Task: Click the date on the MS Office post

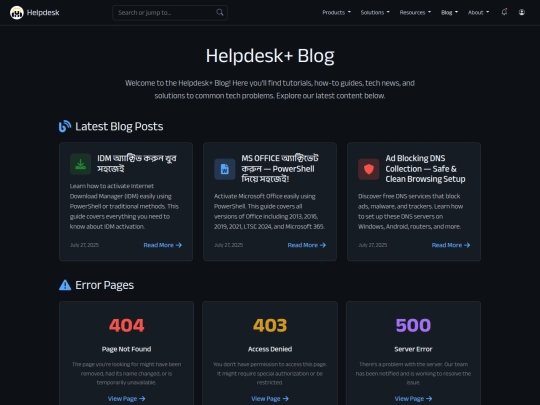Action: tap(229, 245)
